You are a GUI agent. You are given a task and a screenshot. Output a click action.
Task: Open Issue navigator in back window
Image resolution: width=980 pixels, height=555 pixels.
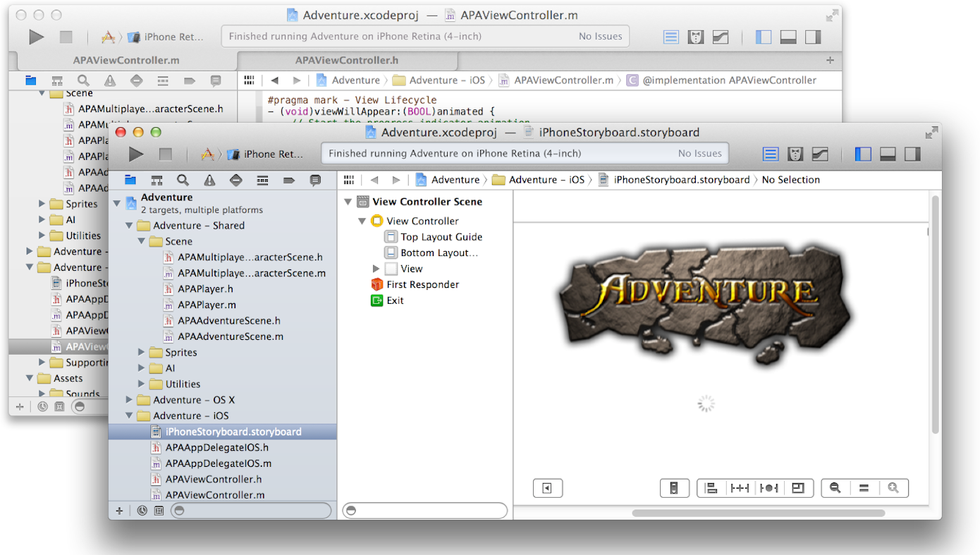click(110, 81)
